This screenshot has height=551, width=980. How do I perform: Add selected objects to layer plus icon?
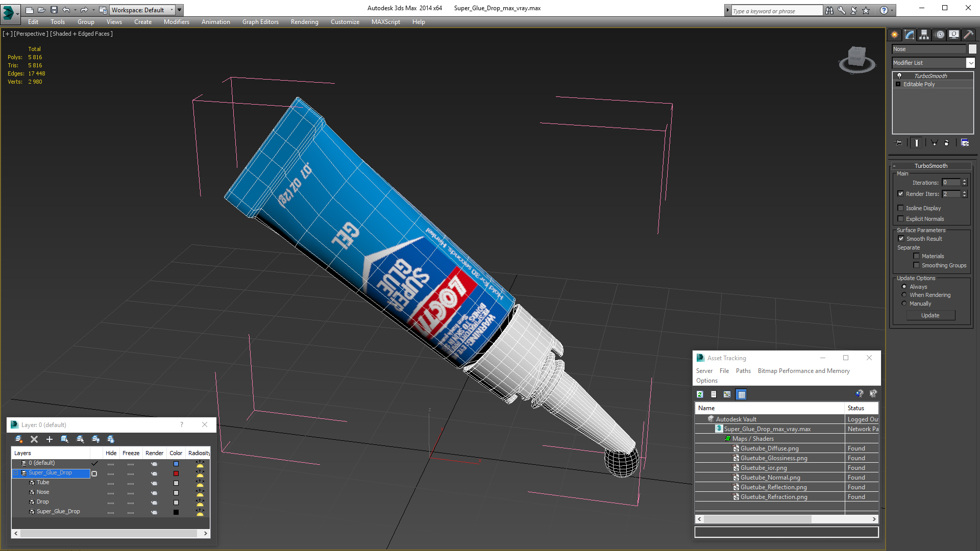pos(50,439)
